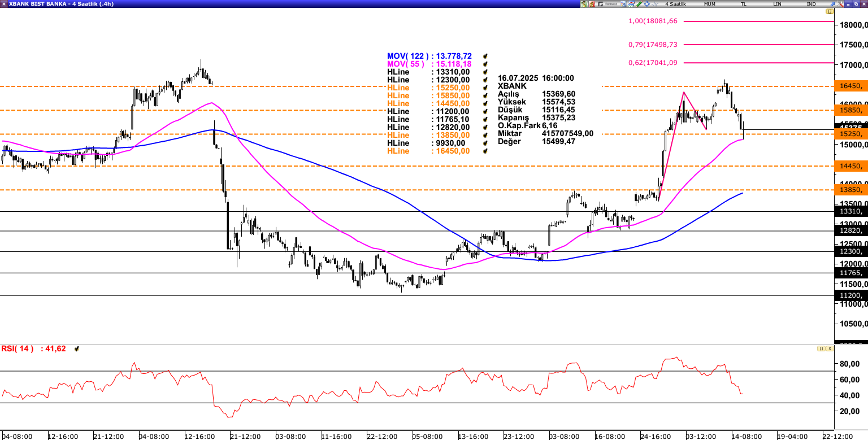Toggle check mark for HLine 15250,00
Image resolution: width=868 pixels, height=440 pixels.
pos(485,88)
